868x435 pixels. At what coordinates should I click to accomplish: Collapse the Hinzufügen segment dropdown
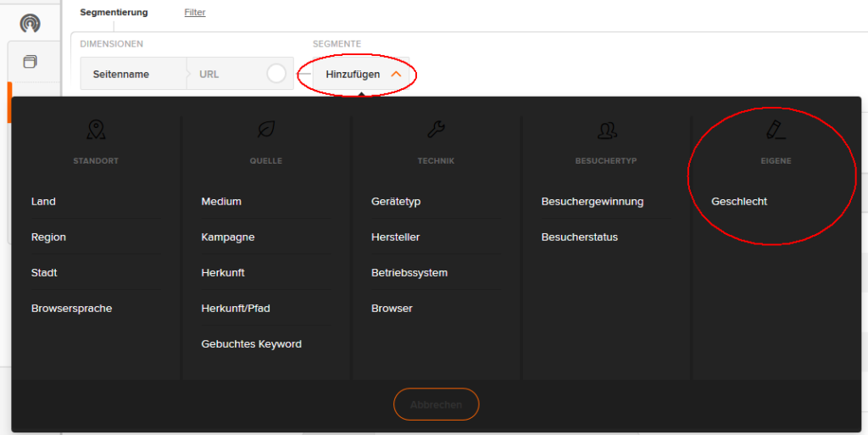coord(361,74)
